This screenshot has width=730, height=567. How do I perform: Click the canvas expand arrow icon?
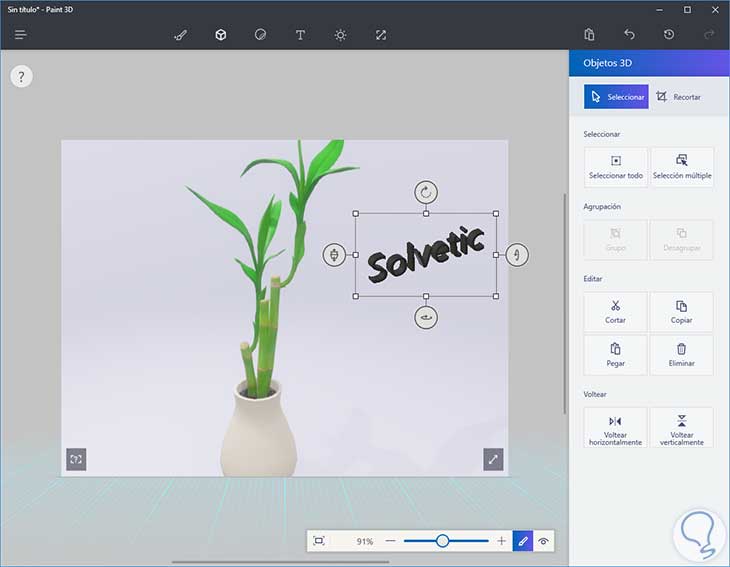coord(493,459)
